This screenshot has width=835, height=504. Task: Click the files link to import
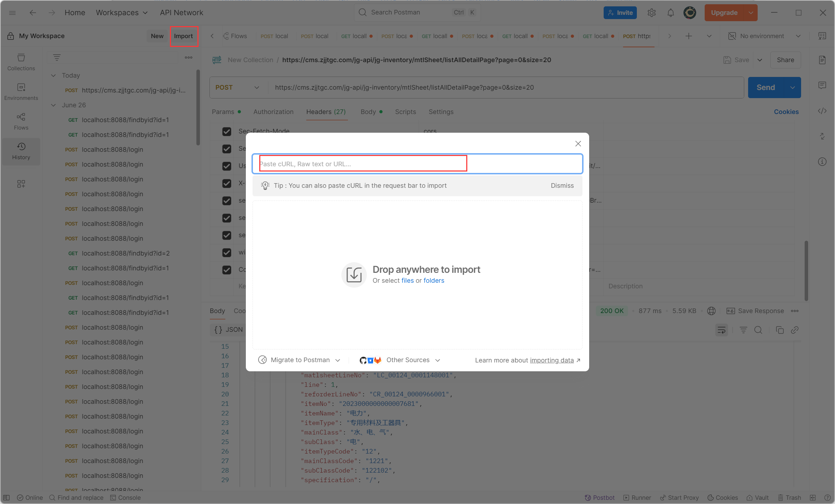[408, 281]
